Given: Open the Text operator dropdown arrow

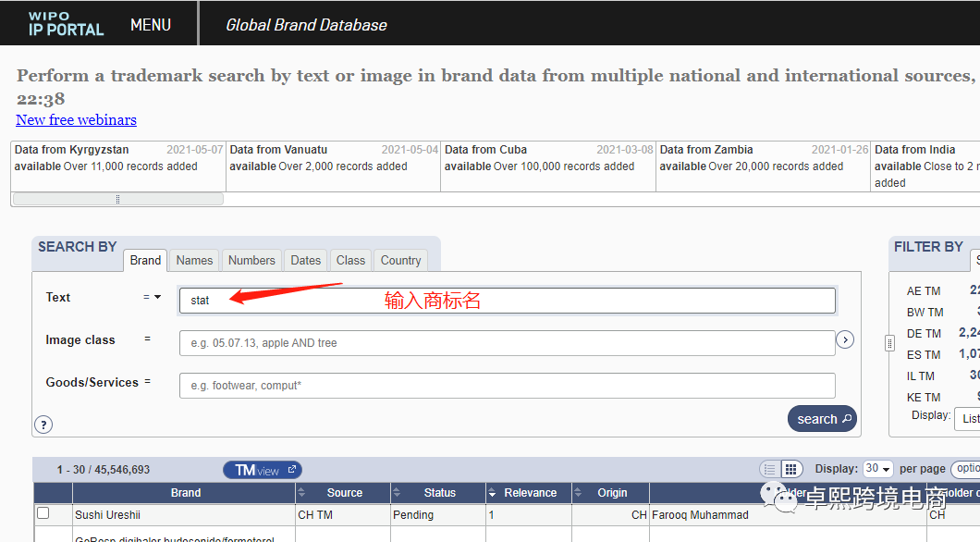Looking at the screenshot, I should click(x=157, y=297).
